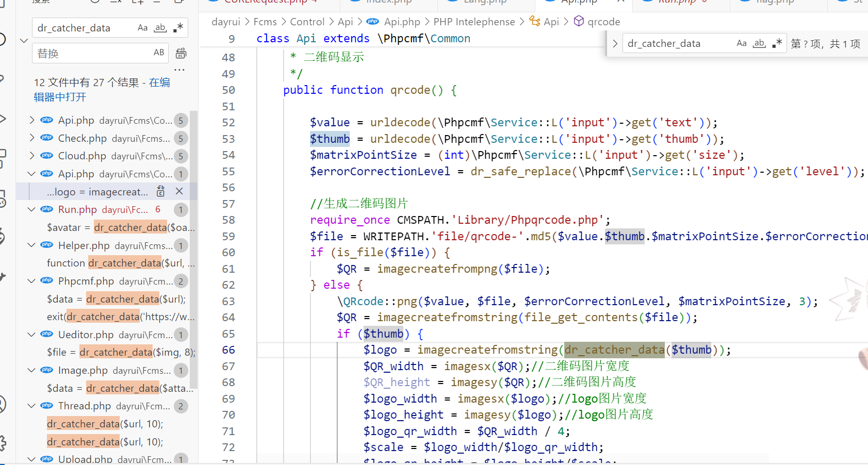Collapse the Ueditor.php result group
Viewport: 868px width, 465px height.
point(32,335)
